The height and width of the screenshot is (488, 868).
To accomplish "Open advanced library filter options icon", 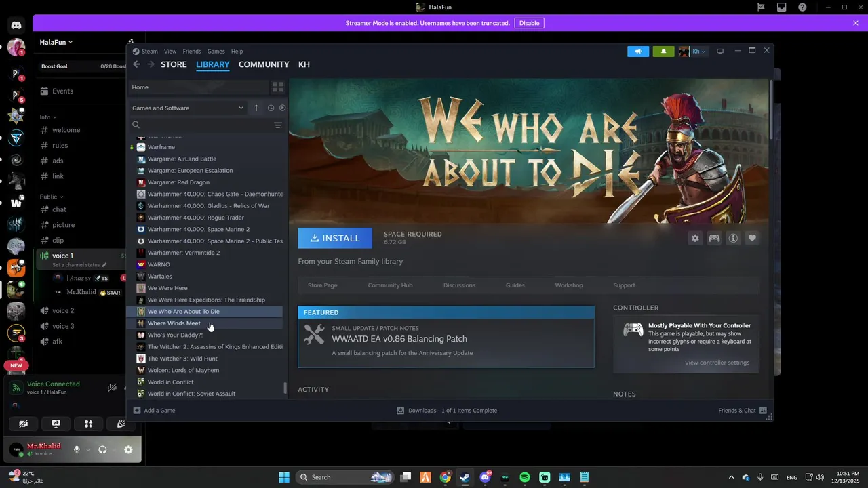I will [278, 125].
